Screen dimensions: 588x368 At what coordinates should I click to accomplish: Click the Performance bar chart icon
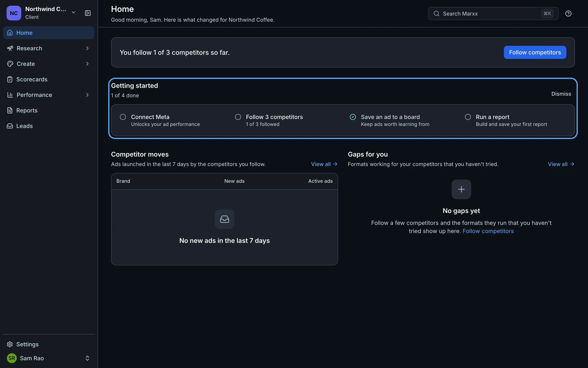click(10, 95)
